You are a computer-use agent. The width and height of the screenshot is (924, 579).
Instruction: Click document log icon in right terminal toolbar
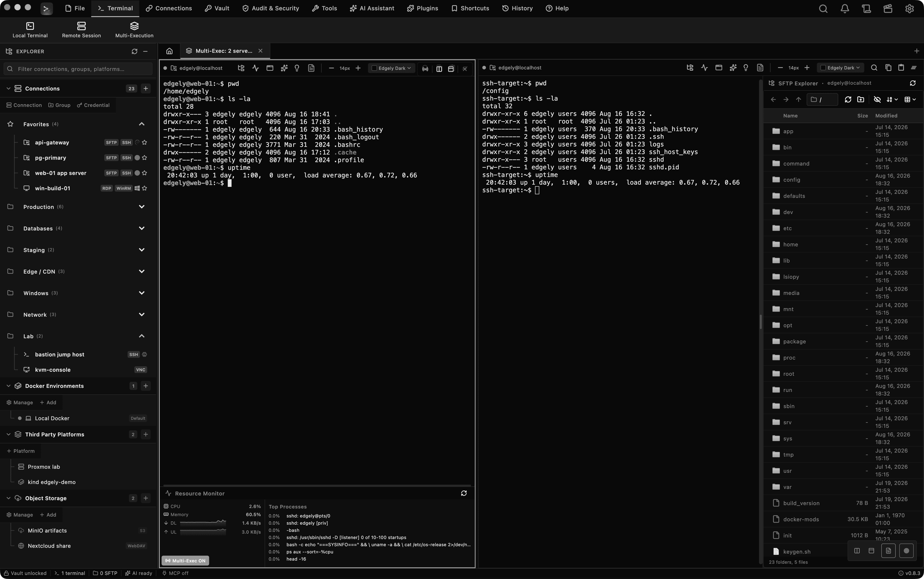tap(760, 68)
